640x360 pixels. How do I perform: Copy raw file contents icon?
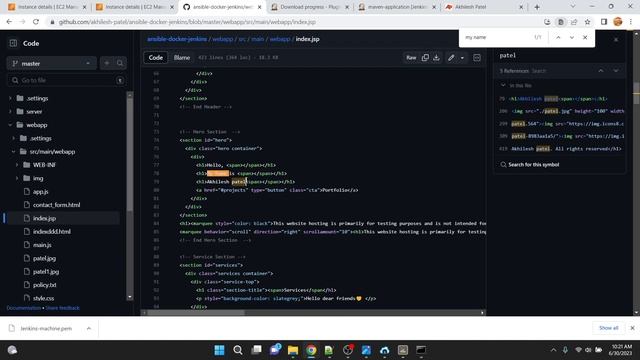tap(425, 58)
